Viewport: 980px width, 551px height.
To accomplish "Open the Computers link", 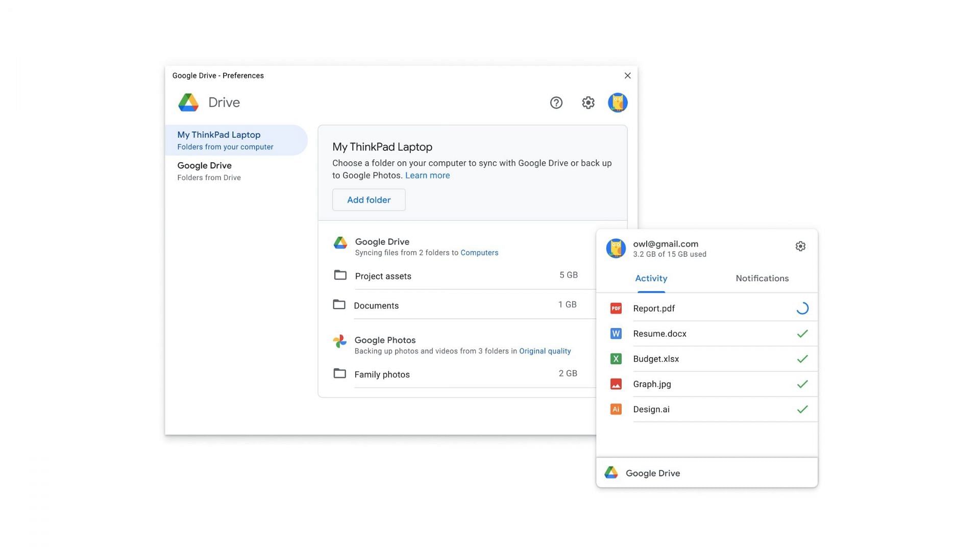I will pyautogui.click(x=479, y=253).
